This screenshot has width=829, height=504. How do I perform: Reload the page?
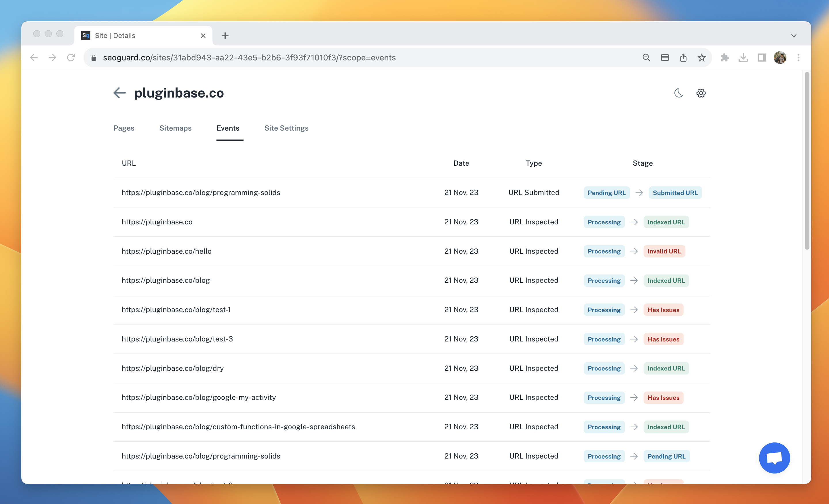coord(71,58)
